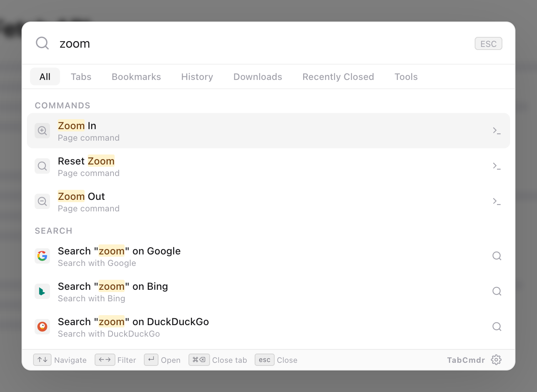
Task: Click the Close tab shortcut key hint
Action: (199, 360)
